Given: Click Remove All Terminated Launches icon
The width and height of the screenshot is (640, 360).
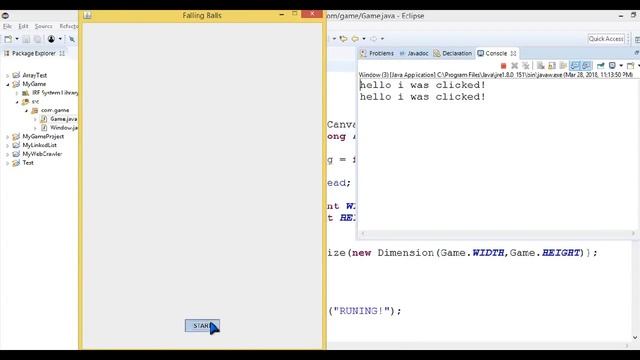Looking at the screenshot, I should click(526, 66).
